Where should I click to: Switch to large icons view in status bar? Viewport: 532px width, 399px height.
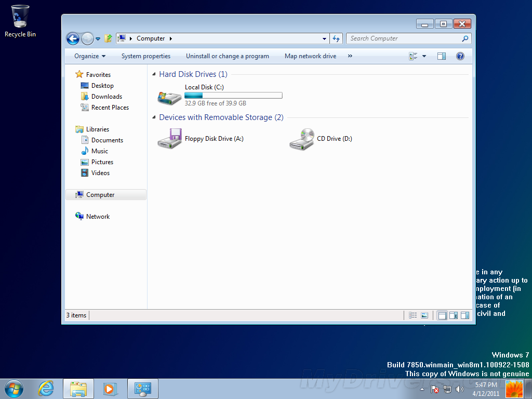tap(424, 315)
